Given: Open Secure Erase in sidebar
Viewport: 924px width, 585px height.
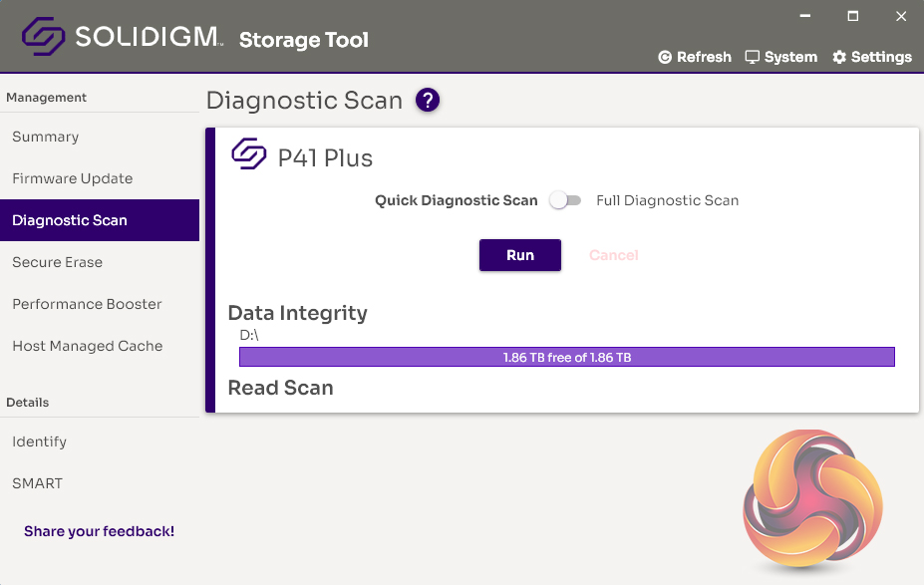Looking at the screenshot, I should [57, 262].
